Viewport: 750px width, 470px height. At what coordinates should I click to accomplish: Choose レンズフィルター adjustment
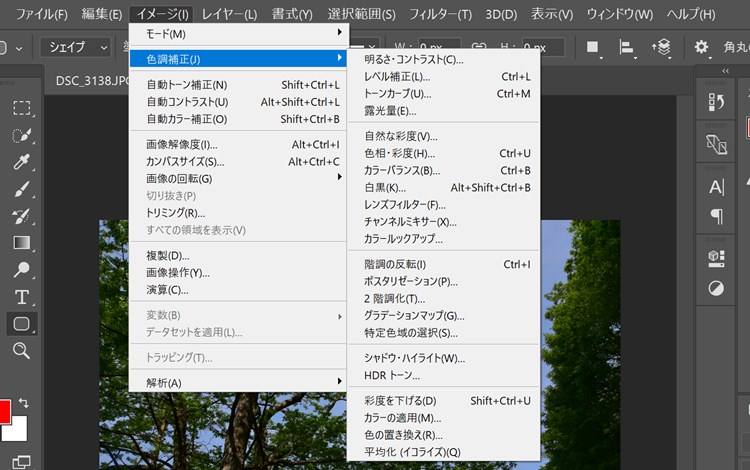(x=445, y=205)
